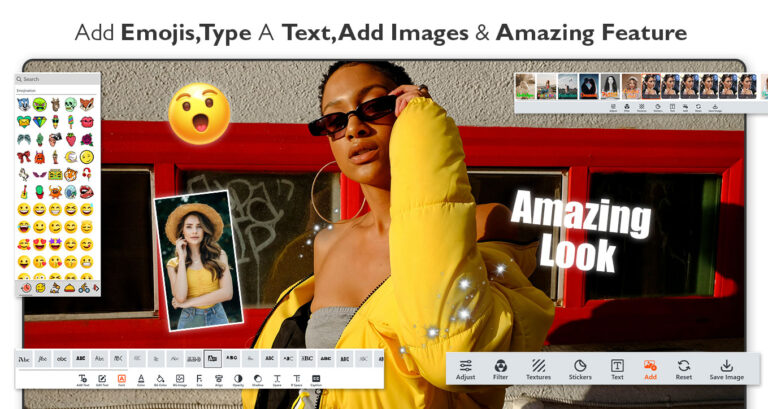Image resolution: width=768 pixels, height=409 pixels.
Task: Open the Stickers tool
Action: point(579,369)
